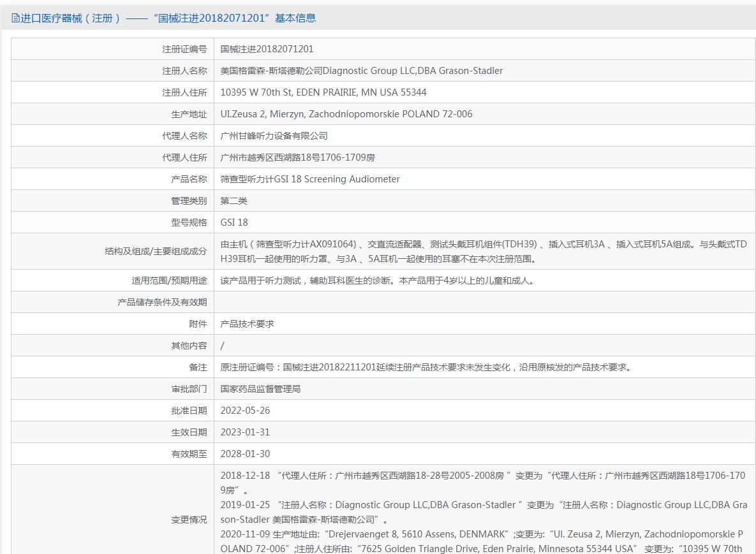756x554 pixels.
Task: Click attachment value 产品技术要求
Action: [x=247, y=324]
